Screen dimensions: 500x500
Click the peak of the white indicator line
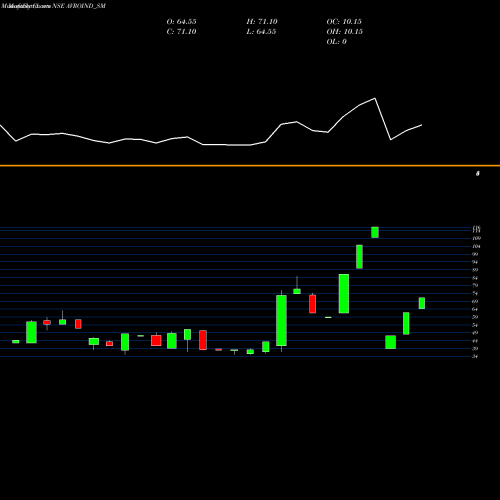pyautogui.click(x=375, y=98)
